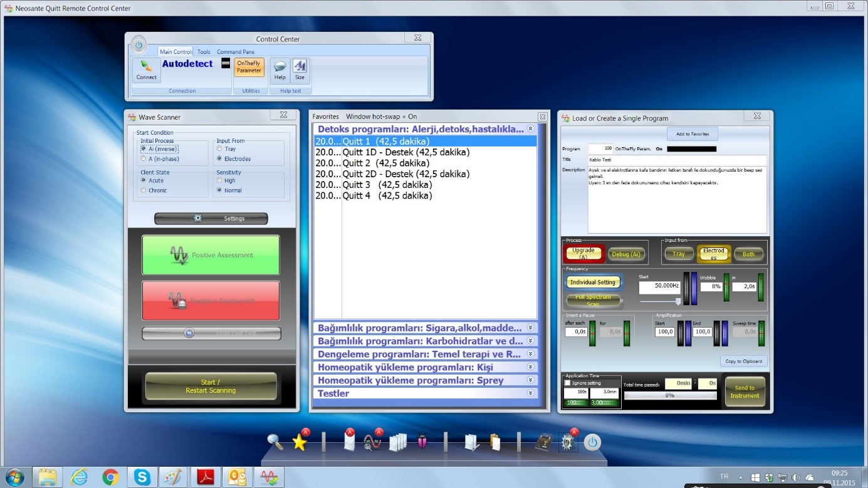Enable the Ignore setting checkbox

coord(568,383)
